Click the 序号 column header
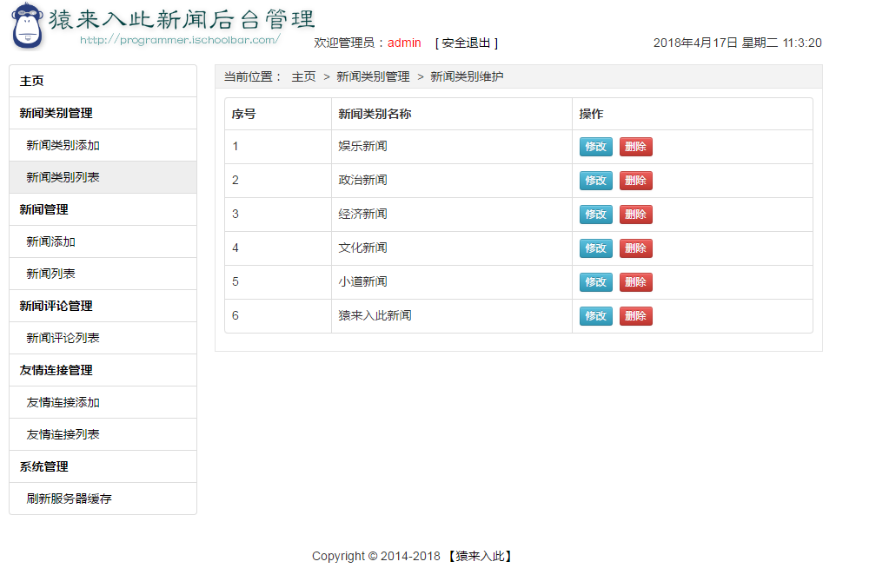 click(x=278, y=114)
